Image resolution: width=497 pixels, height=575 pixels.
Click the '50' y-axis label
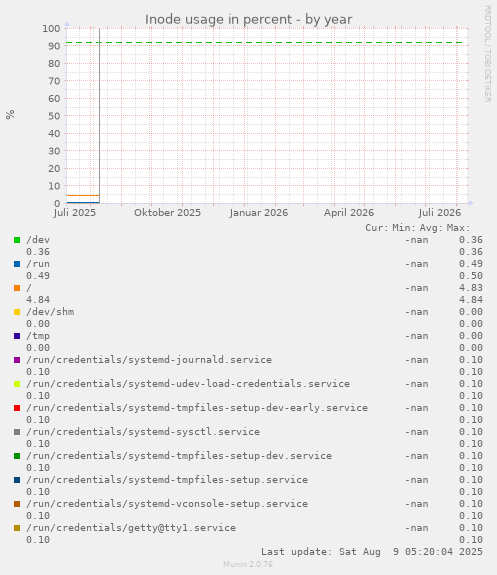pyautogui.click(x=54, y=116)
